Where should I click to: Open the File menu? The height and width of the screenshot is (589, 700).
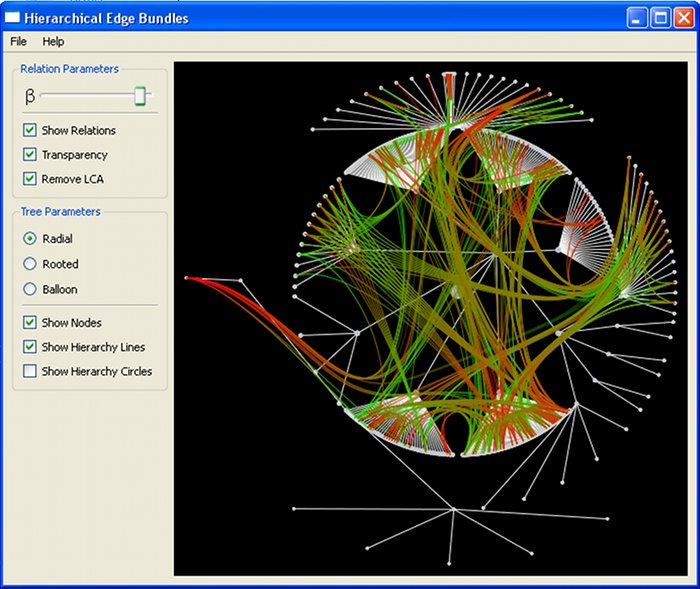[x=18, y=41]
